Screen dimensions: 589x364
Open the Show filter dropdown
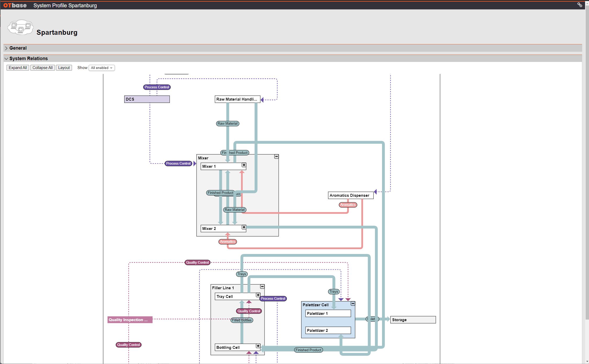[x=102, y=68]
